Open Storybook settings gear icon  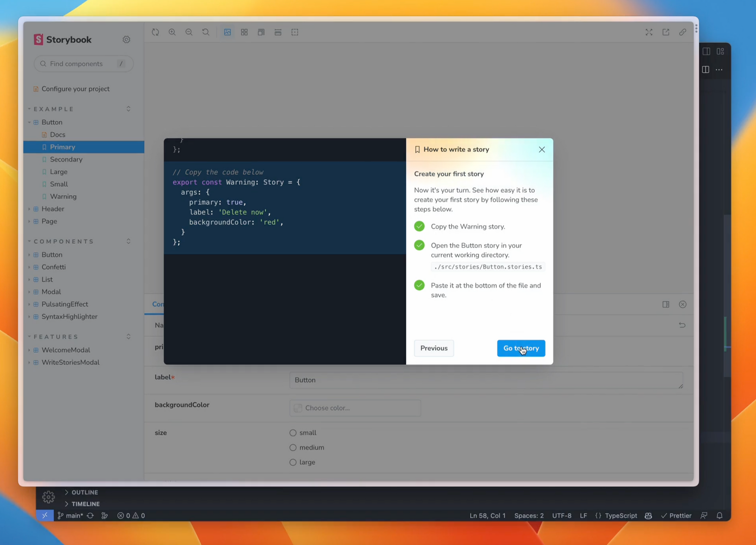click(x=126, y=39)
